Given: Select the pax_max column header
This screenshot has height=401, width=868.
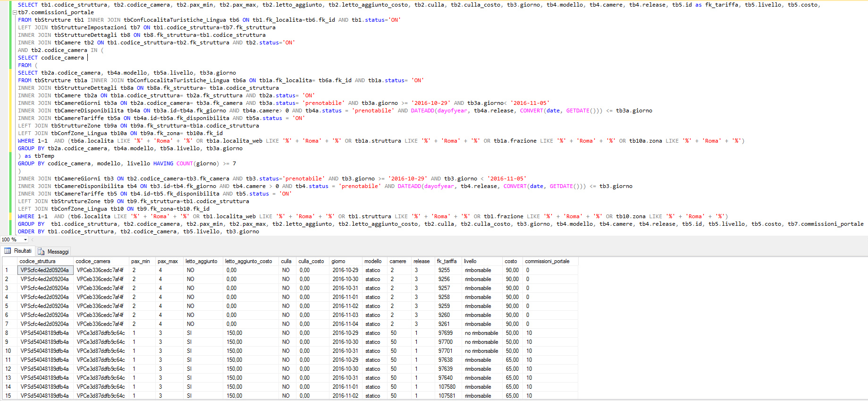Looking at the screenshot, I should point(169,261).
